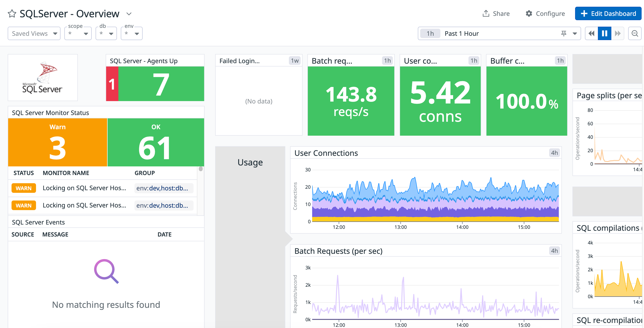Image resolution: width=644 pixels, height=328 pixels.
Task: Click the second env:dev,host group tag
Action: coord(164,206)
